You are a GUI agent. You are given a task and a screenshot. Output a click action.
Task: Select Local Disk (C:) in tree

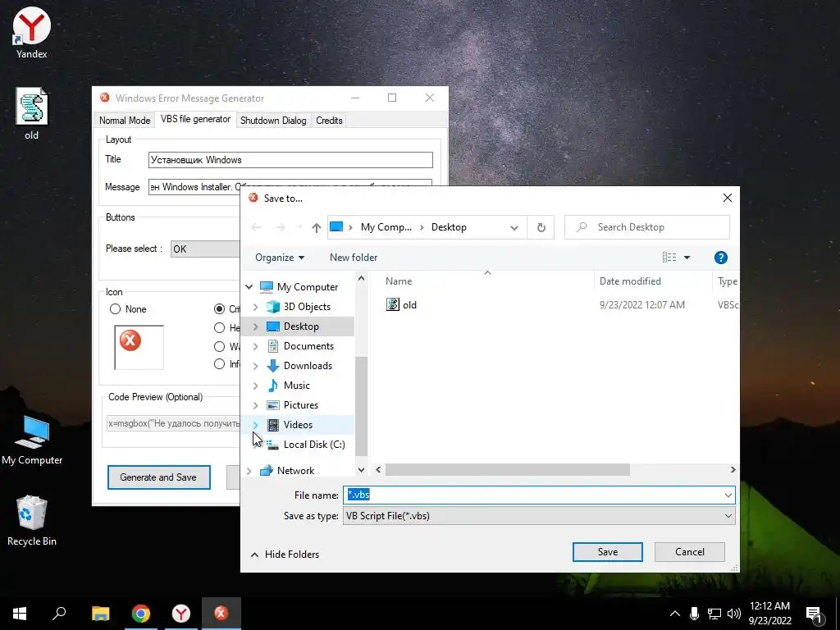[314, 445]
